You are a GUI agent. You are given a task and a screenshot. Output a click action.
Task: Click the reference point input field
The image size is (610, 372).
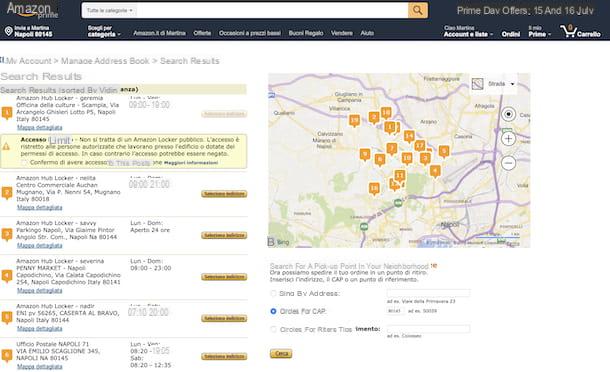tap(428, 329)
